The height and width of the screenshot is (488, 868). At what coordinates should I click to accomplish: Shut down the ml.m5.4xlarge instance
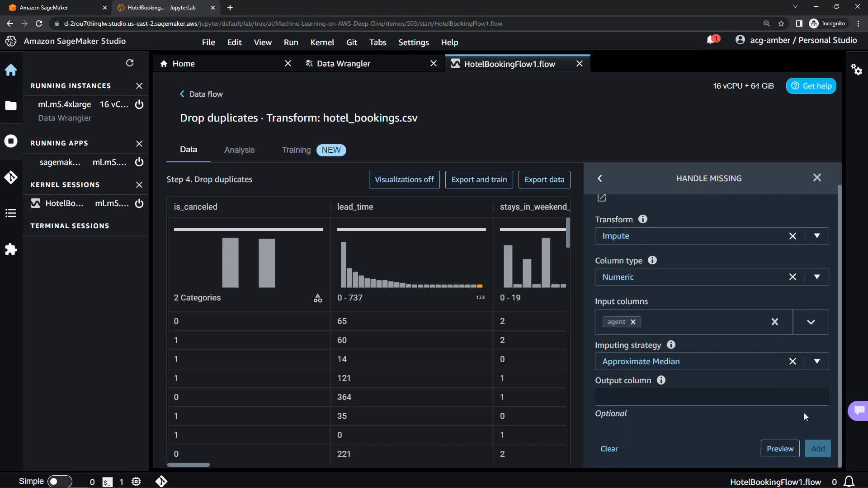(x=139, y=104)
